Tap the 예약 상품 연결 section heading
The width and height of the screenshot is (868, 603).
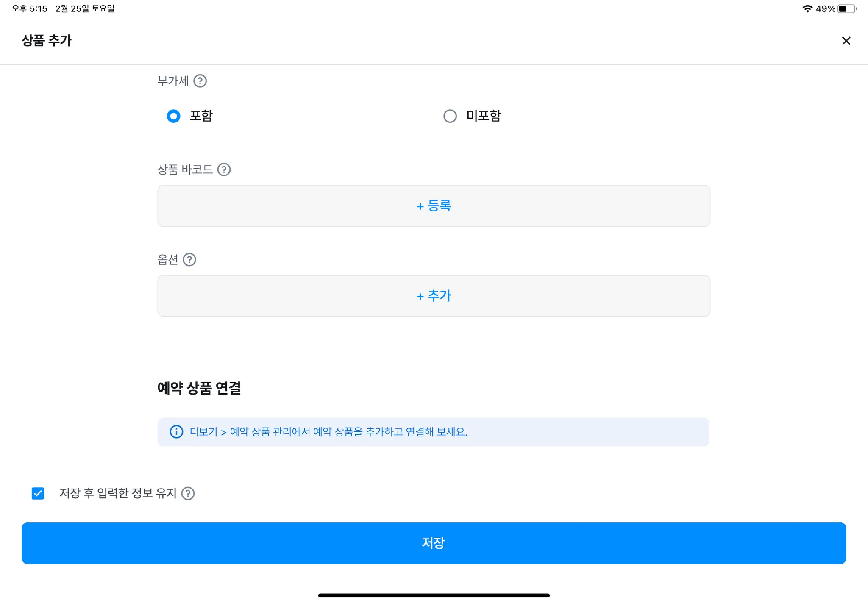pyautogui.click(x=199, y=388)
